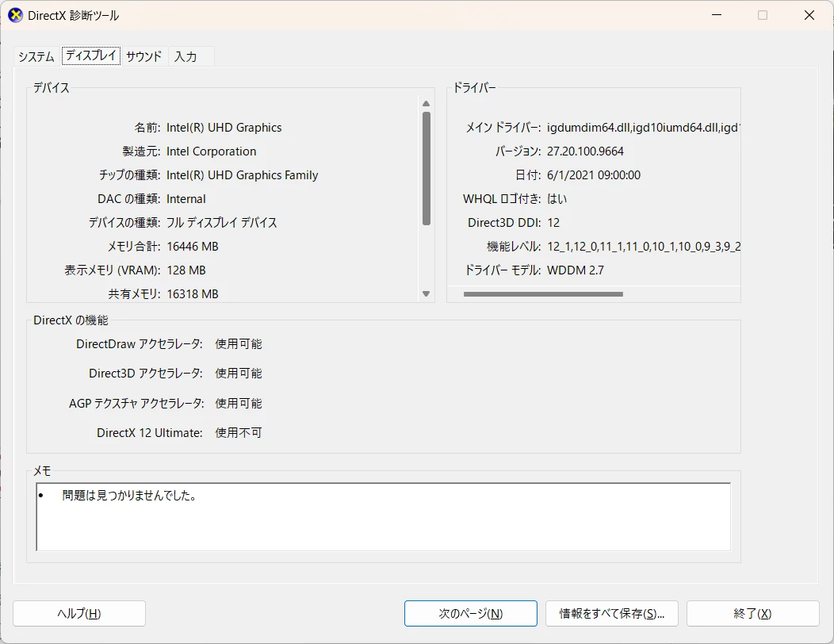The image size is (834, 644).
Task: Click the DAC type value Internal
Action: [x=186, y=199]
